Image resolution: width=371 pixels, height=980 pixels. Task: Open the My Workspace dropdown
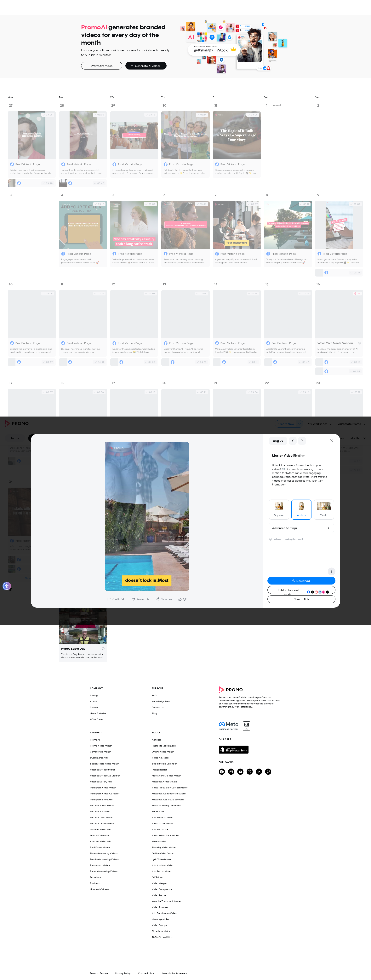[320, 424]
